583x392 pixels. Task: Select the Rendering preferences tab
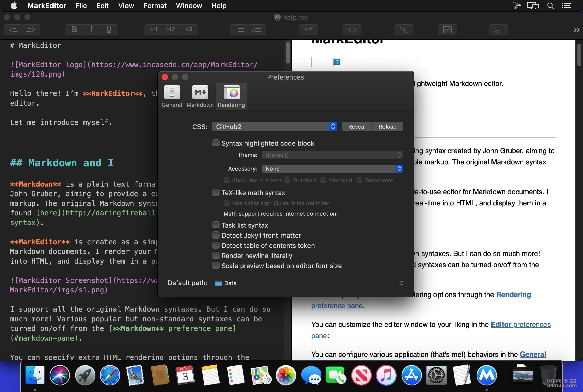click(231, 96)
